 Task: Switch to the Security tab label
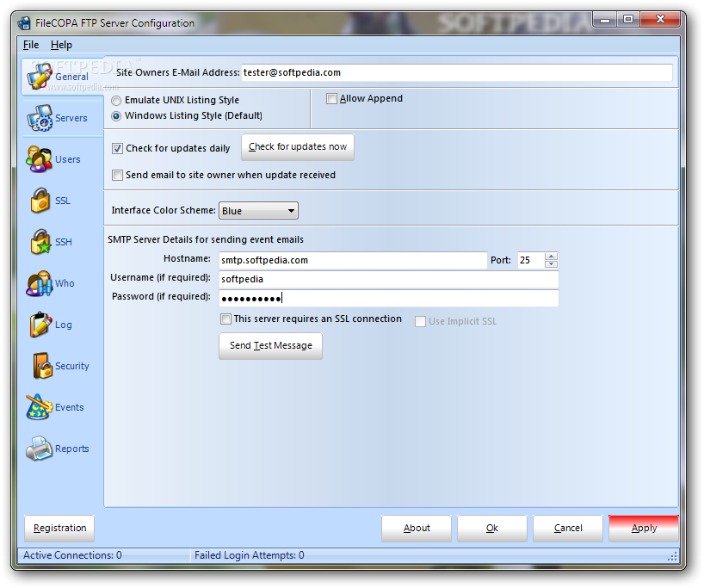(x=71, y=366)
